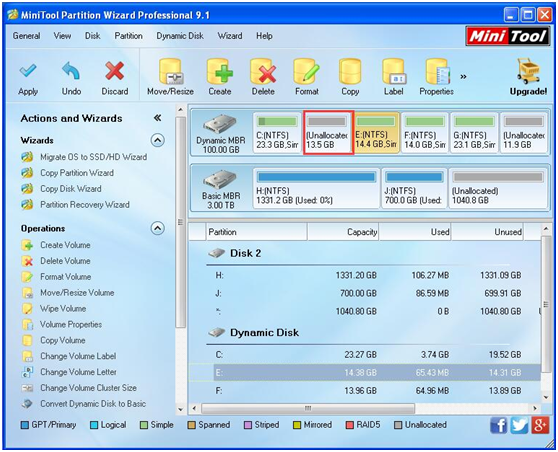Click the Basic MBR 3.00 TB disk icon
558x452 pixels.
(x=219, y=180)
